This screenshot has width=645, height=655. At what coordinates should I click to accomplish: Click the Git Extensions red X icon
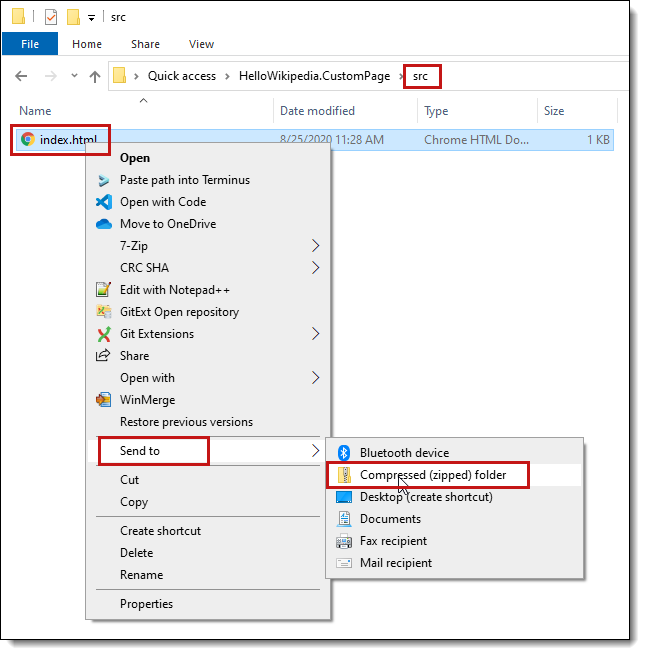(x=104, y=334)
